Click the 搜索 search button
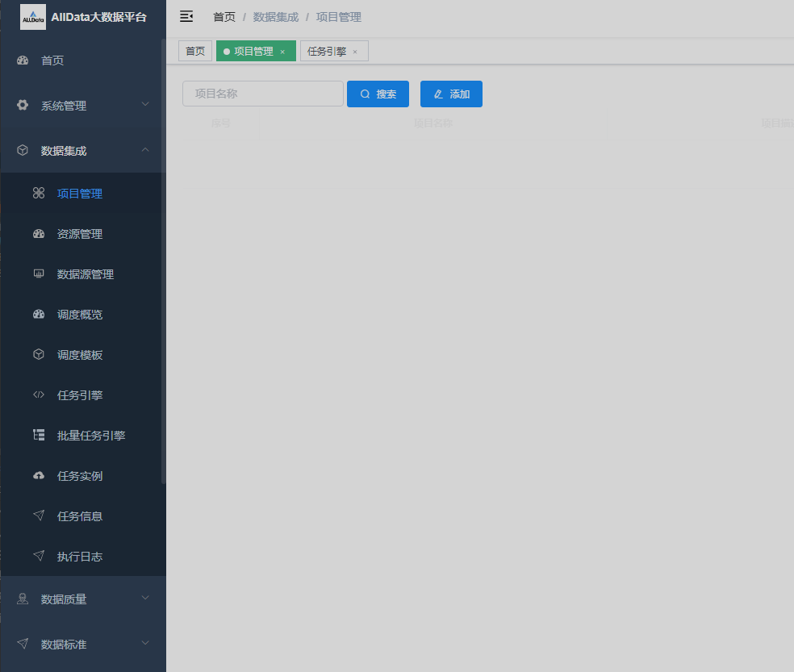Screen dimensions: 794x672 [x=378, y=94]
